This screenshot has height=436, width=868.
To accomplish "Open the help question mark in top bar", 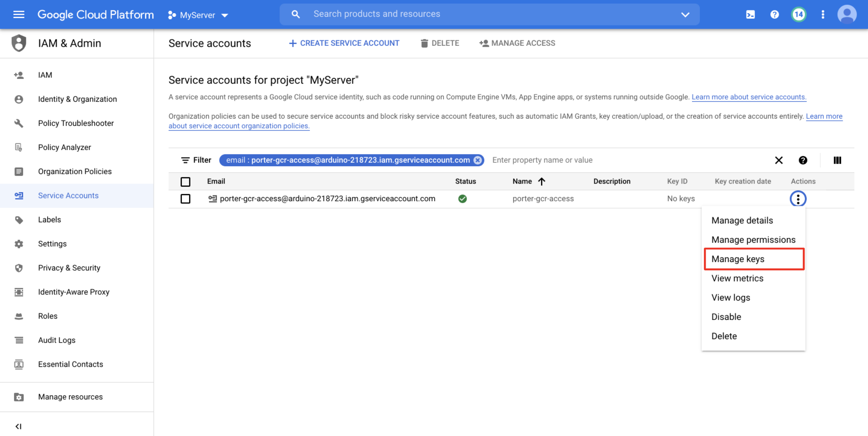I will click(x=775, y=15).
